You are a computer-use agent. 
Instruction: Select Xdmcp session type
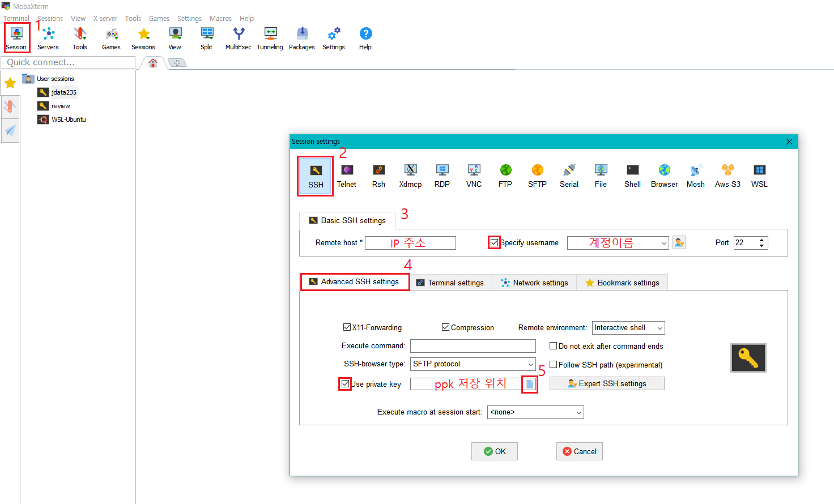point(410,176)
